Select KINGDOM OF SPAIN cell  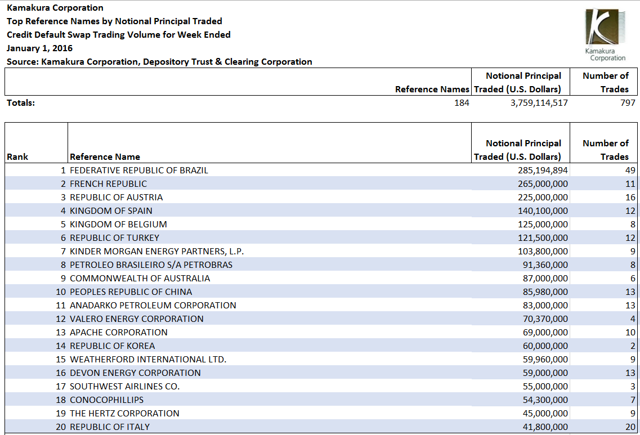pos(111,211)
